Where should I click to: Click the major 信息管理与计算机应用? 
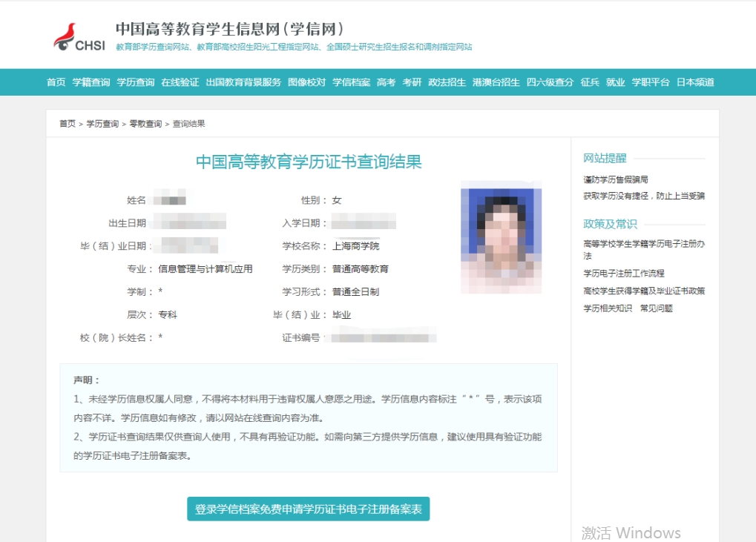tap(206, 269)
